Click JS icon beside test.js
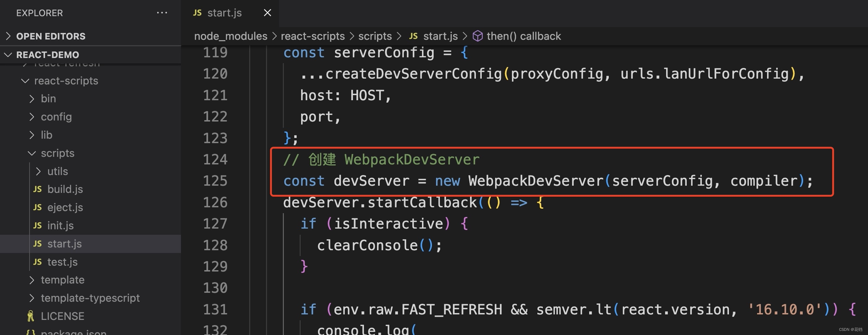868x335 pixels. (37, 262)
